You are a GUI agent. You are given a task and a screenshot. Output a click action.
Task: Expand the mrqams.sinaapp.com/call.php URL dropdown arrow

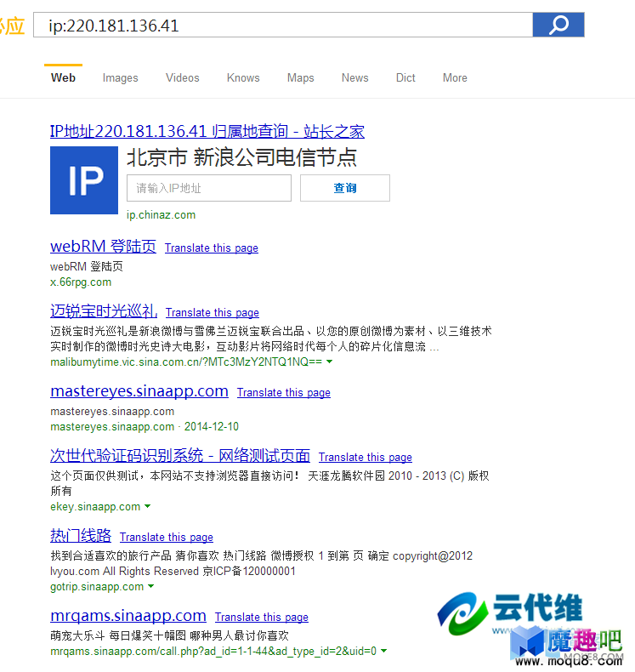coord(384,651)
